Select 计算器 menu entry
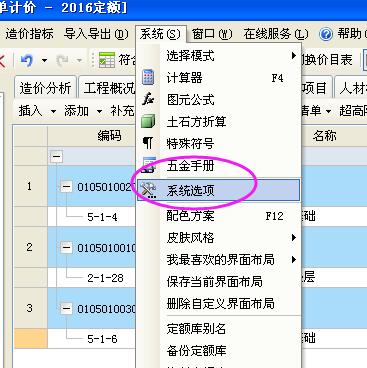 pyautogui.click(x=219, y=78)
